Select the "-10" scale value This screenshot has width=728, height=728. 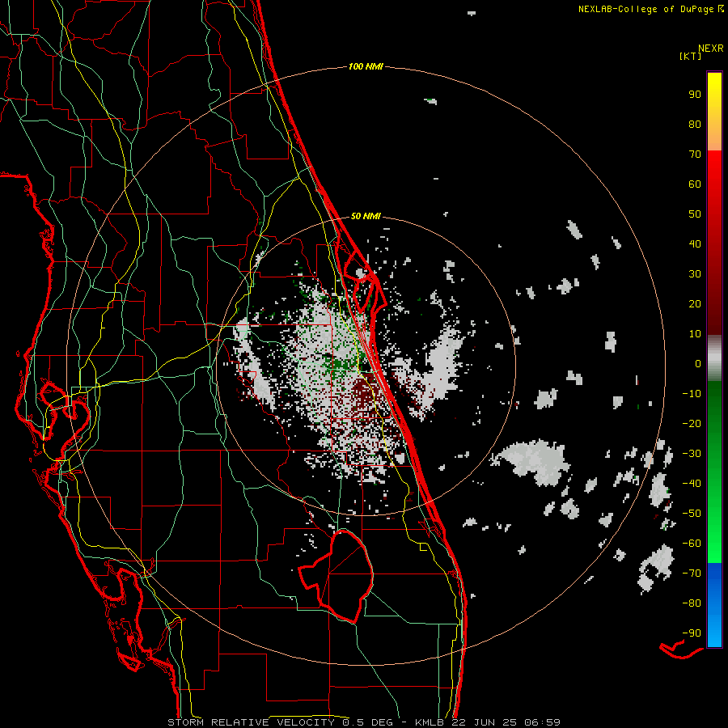692,394
